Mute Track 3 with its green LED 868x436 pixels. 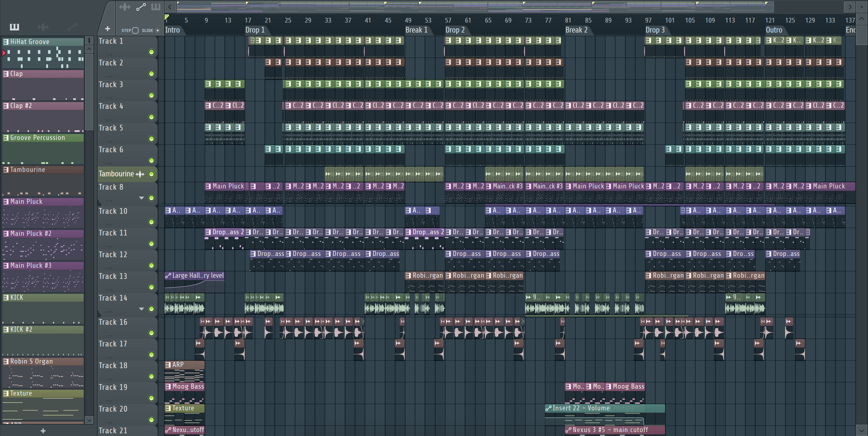tap(151, 95)
